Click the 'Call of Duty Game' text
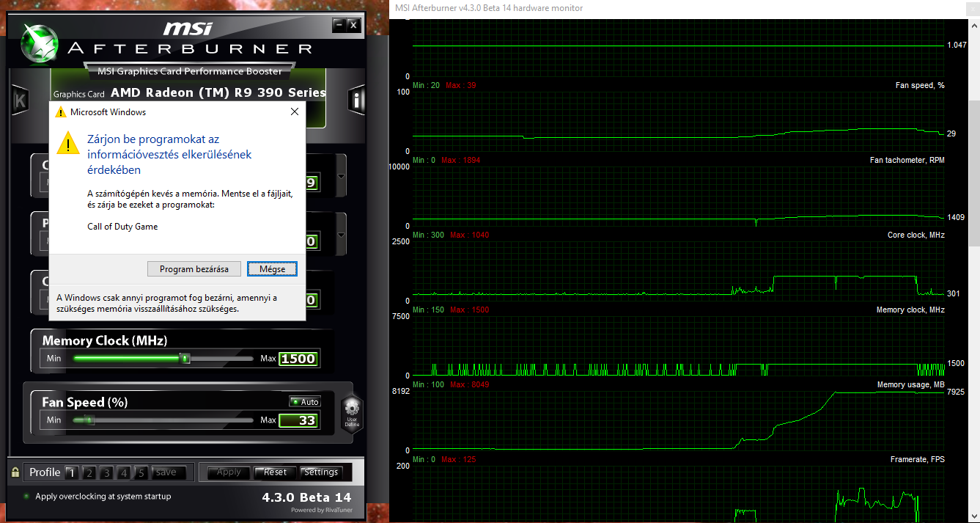This screenshot has height=523, width=980. click(122, 227)
